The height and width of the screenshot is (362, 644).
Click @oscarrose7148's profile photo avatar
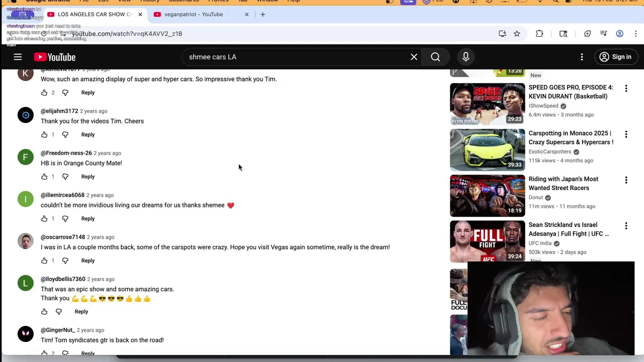tap(26, 241)
